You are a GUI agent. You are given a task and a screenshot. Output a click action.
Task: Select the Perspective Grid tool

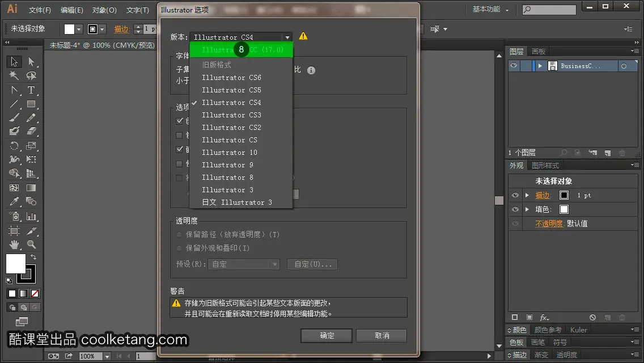tap(31, 174)
